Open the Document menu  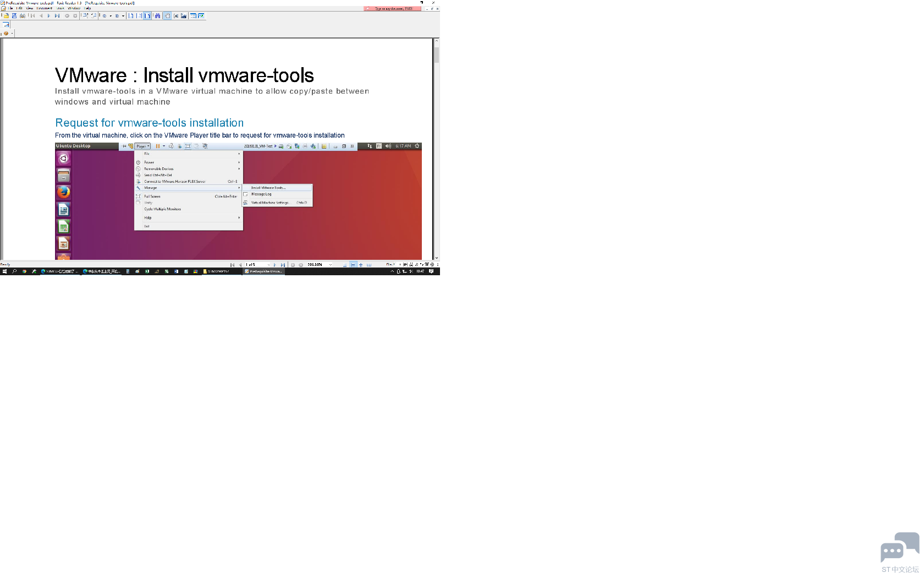pos(45,8)
